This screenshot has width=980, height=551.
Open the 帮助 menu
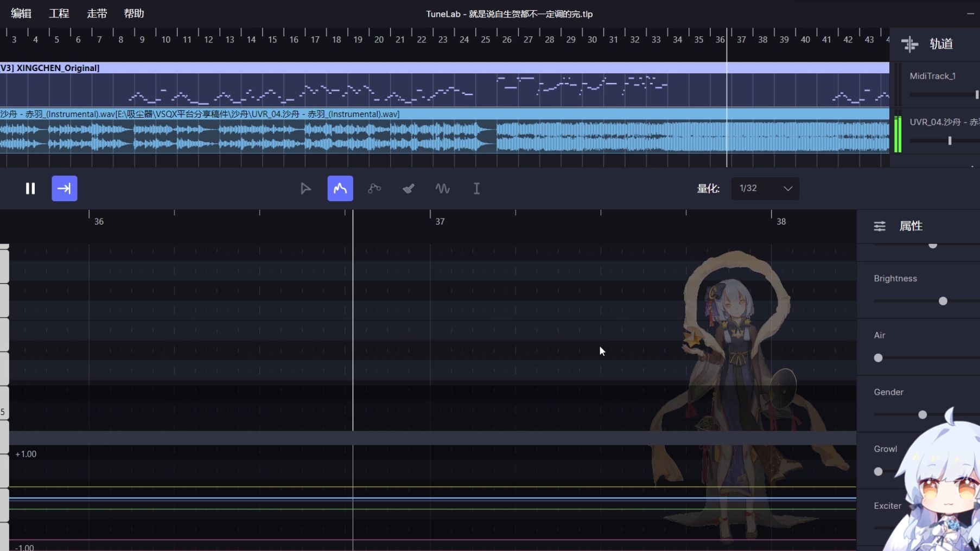click(134, 14)
